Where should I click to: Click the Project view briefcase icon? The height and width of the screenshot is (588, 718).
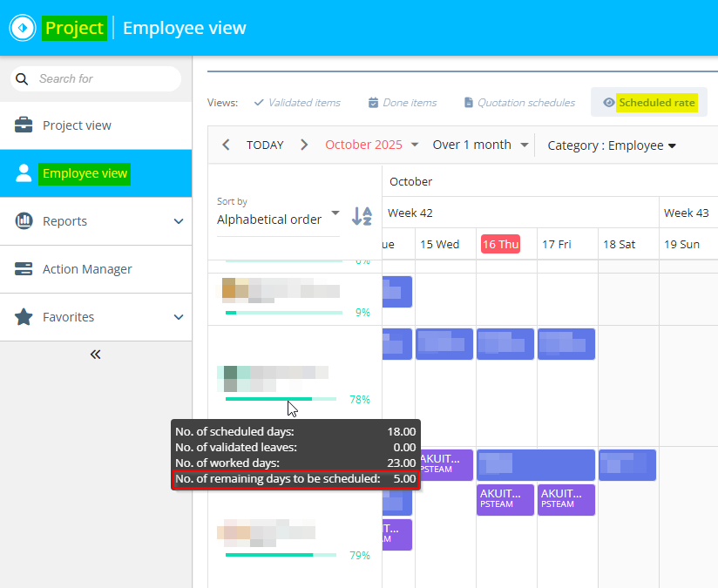[x=24, y=125]
